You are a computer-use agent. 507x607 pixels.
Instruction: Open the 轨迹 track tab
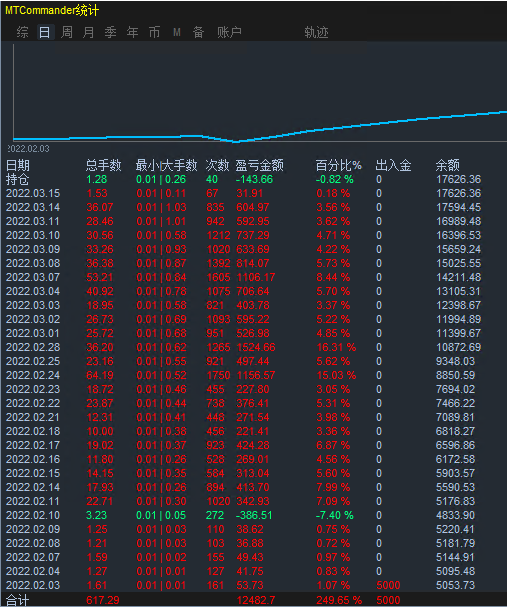316,32
